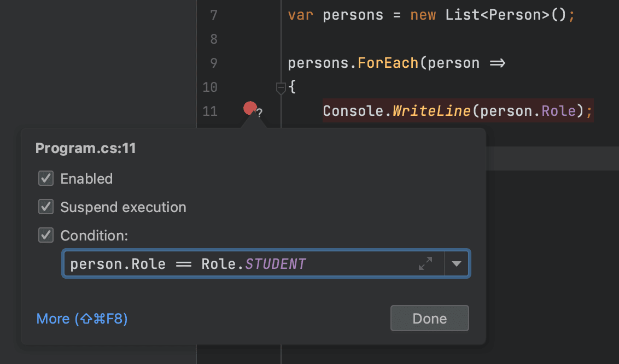The image size is (619, 364).
Task: Expand the condition editor with diagonal arrows icon
Action: click(x=425, y=263)
